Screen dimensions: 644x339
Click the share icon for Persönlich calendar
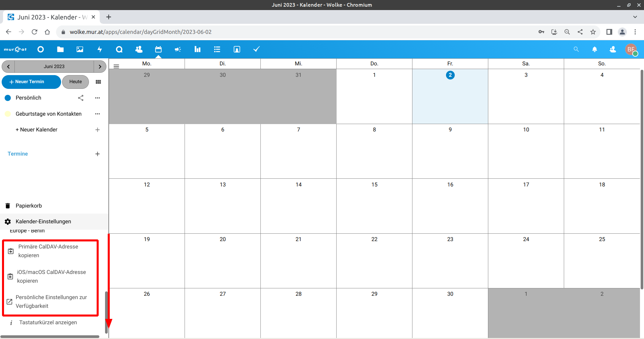81,98
